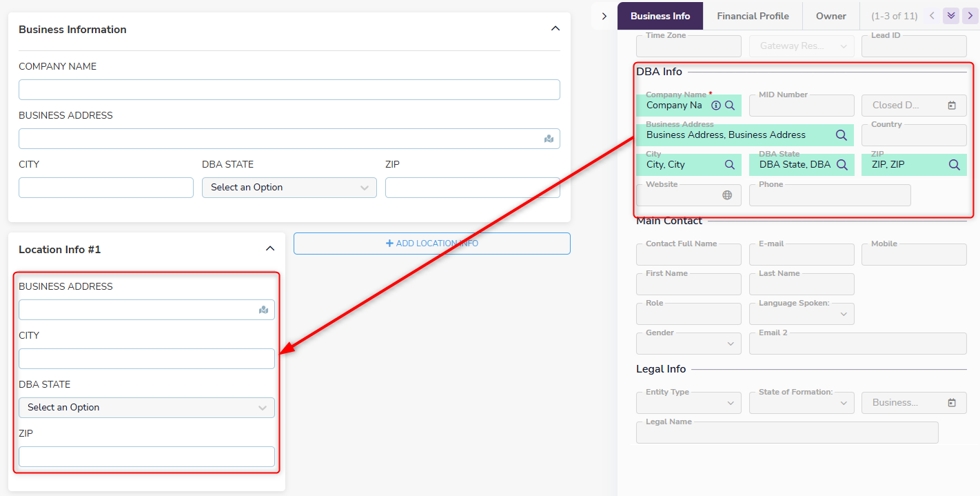Switch to the Financial Profile tab
This screenshot has height=496, width=980.
(x=753, y=16)
